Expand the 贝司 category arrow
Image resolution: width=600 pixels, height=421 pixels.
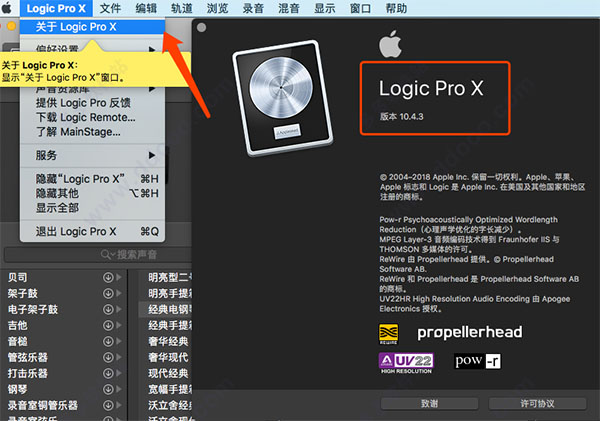119,277
